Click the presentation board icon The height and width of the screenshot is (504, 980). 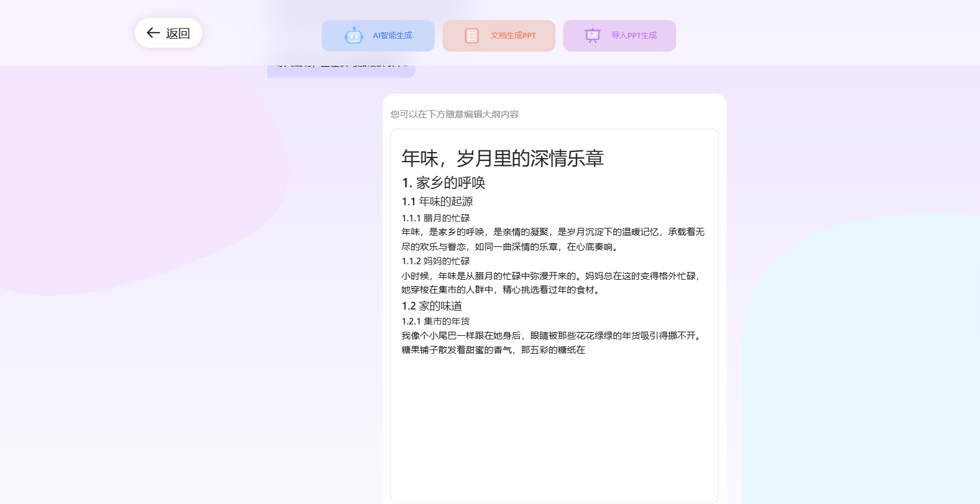(592, 36)
